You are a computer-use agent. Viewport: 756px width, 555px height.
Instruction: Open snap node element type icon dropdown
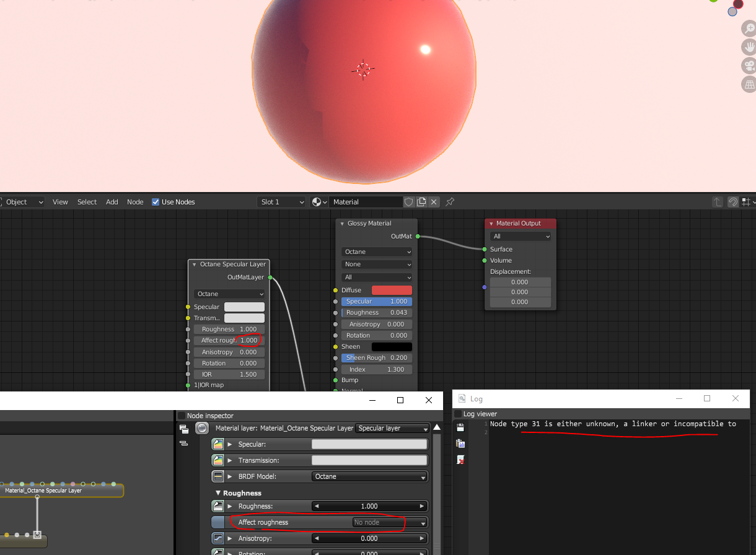tap(748, 202)
